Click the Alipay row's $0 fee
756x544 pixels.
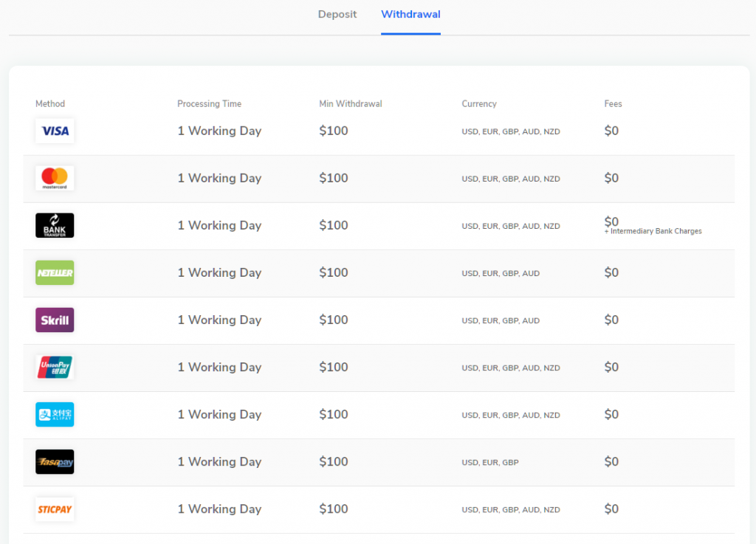[x=611, y=414]
